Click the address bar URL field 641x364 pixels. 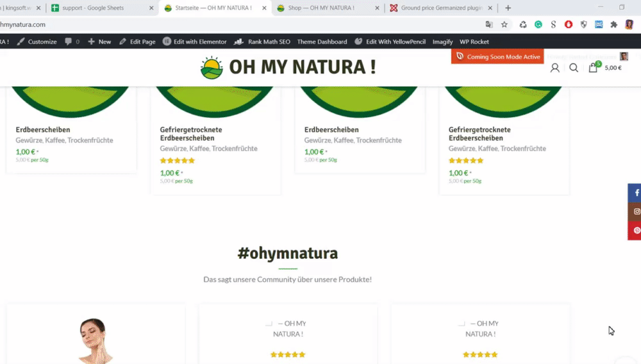[241, 24]
